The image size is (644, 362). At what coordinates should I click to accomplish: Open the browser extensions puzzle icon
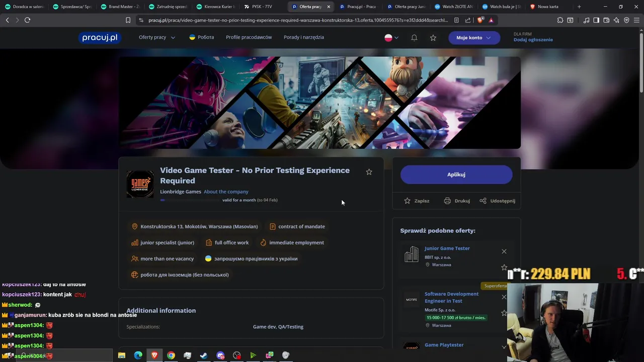click(x=560, y=20)
